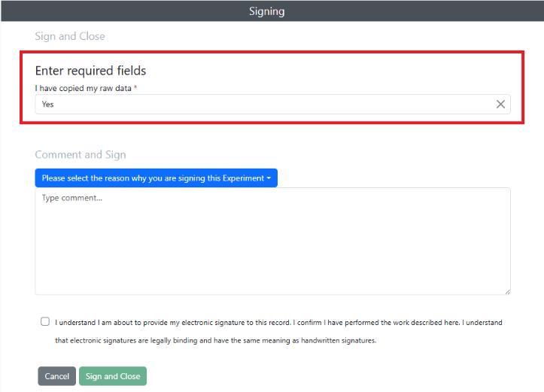
Task: Click the 'legally binding' line of the acknowledgement
Action: (215, 341)
